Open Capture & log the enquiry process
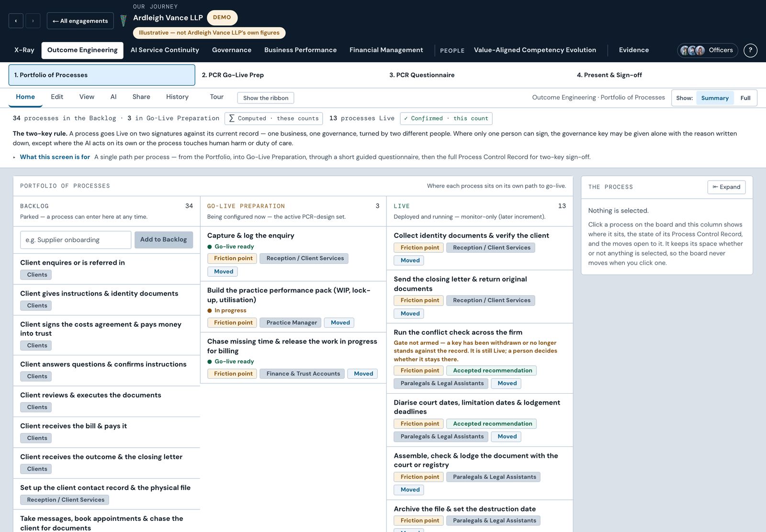The image size is (766, 532). coord(293,254)
